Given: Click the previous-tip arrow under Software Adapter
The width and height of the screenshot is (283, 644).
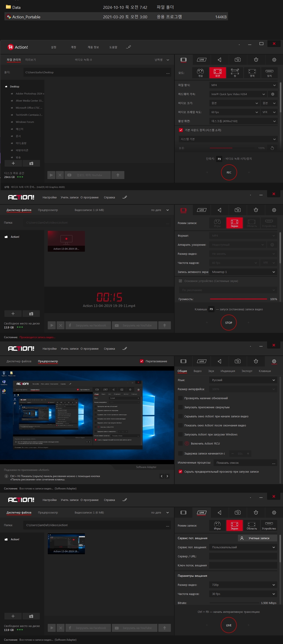Looking at the screenshot, I should tap(162, 476).
